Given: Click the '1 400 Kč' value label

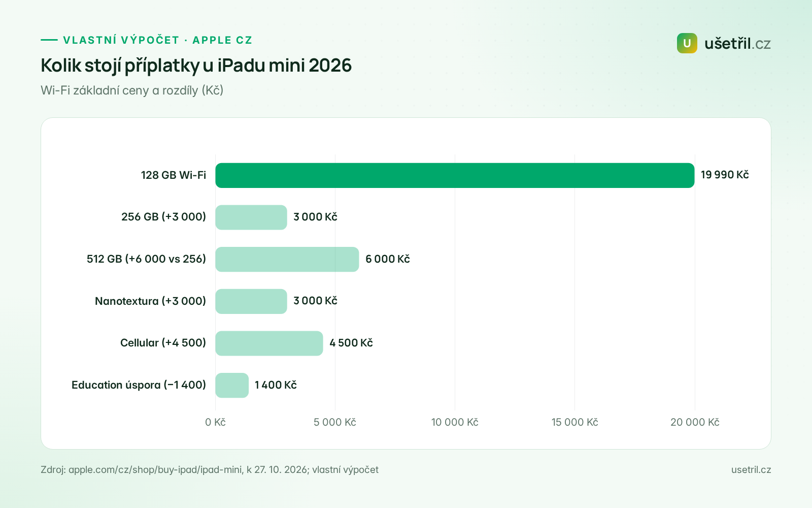Looking at the screenshot, I should 276,385.
